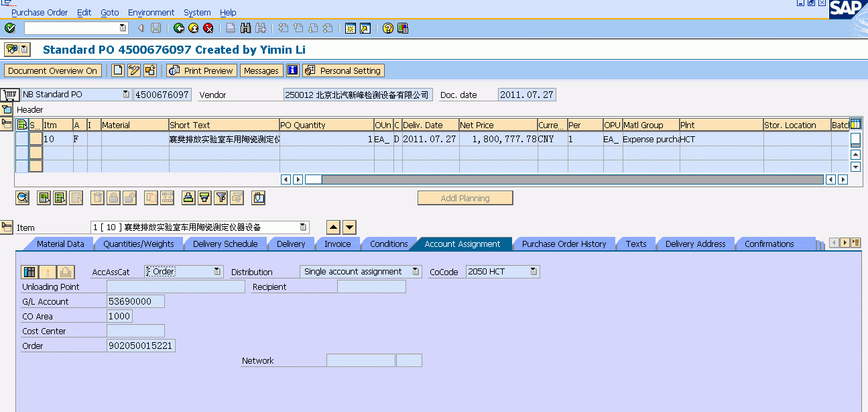Click the Print icon in standard toolbar
The image size is (868, 412).
click(x=231, y=28)
